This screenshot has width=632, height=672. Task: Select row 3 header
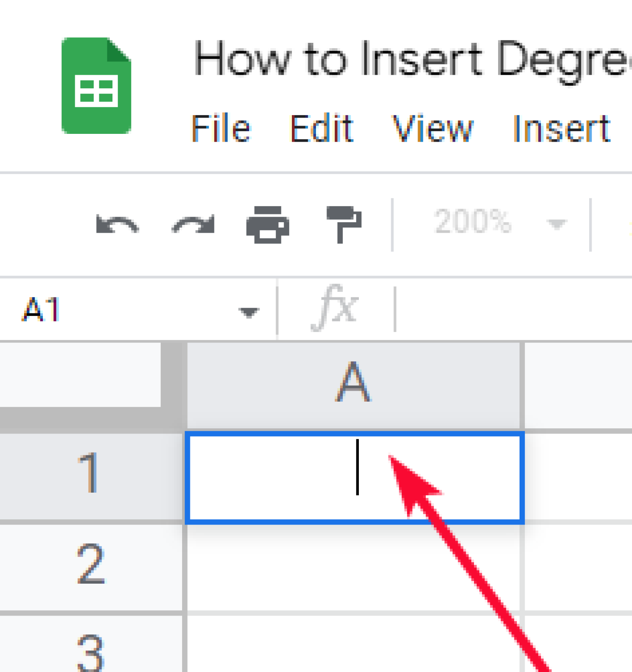coord(91,644)
